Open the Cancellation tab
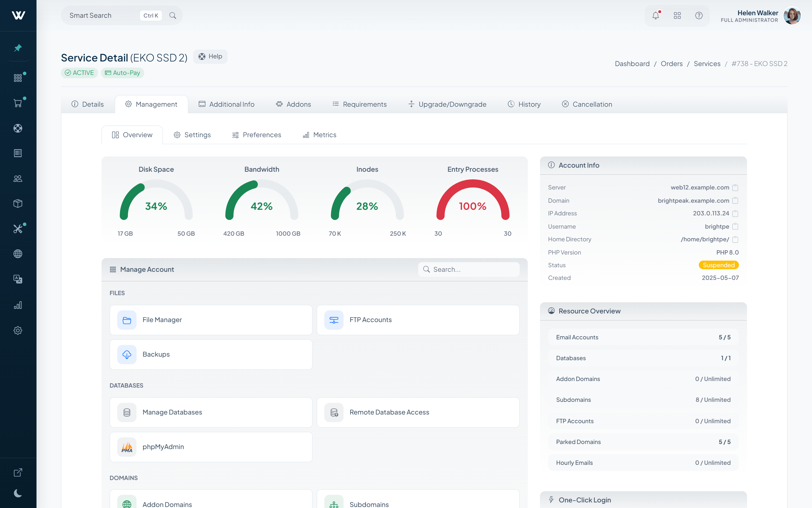 click(x=587, y=104)
